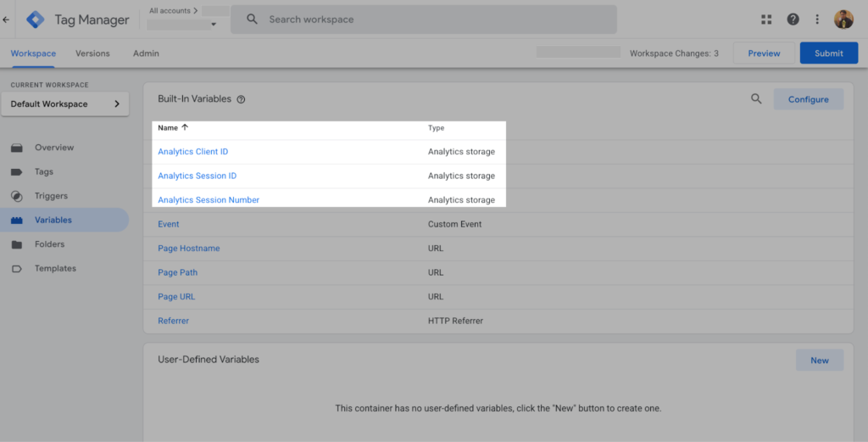Open the account container dropdown arrow
Screen dimensions: 868x442
214,25
